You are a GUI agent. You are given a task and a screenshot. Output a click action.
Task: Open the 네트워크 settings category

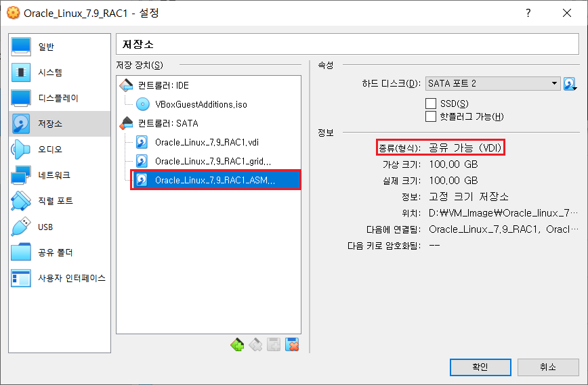click(x=60, y=175)
